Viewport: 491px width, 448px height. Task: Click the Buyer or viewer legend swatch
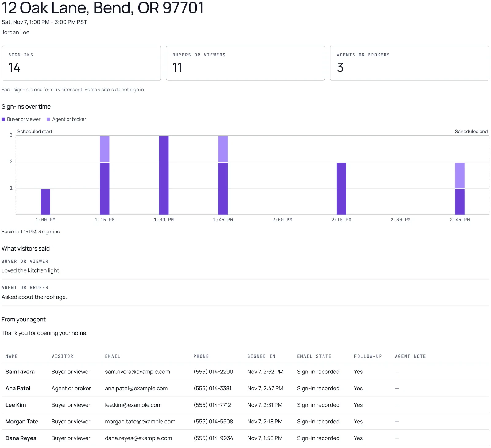[3, 119]
